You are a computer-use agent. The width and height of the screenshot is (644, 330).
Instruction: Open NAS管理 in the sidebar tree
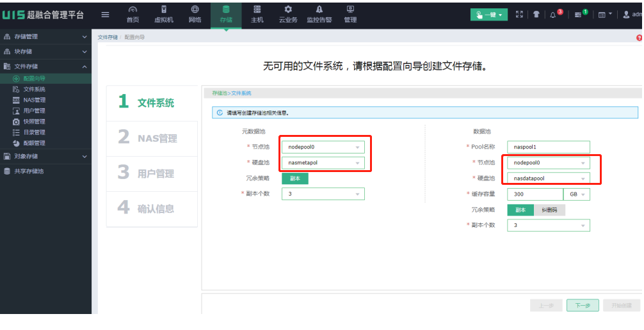(x=34, y=100)
